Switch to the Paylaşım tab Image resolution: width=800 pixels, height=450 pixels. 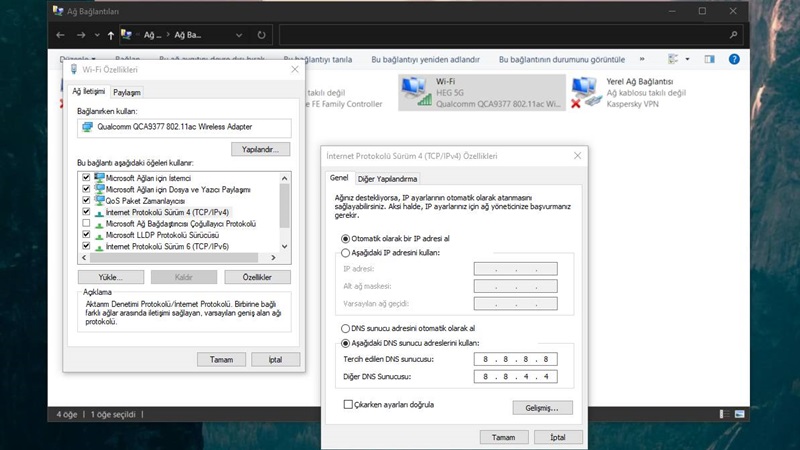point(127,92)
